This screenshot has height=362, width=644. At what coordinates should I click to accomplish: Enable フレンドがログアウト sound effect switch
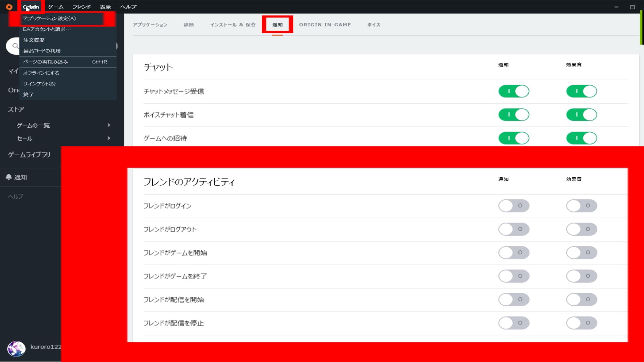[x=582, y=229]
